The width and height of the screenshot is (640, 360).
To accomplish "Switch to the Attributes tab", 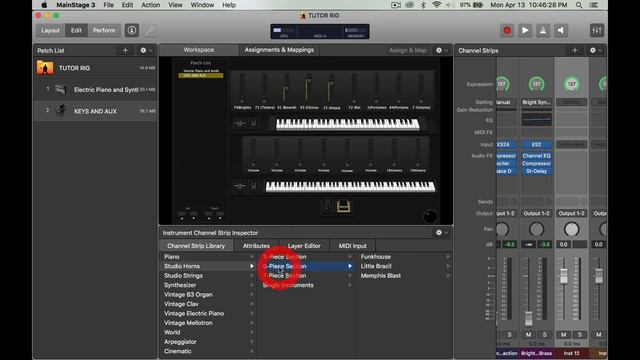I will [256, 246].
